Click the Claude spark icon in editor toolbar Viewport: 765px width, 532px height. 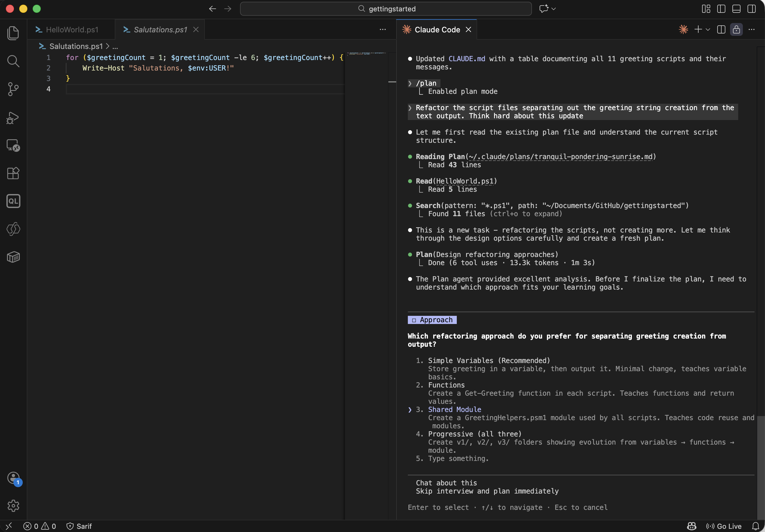tap(683, 30)
